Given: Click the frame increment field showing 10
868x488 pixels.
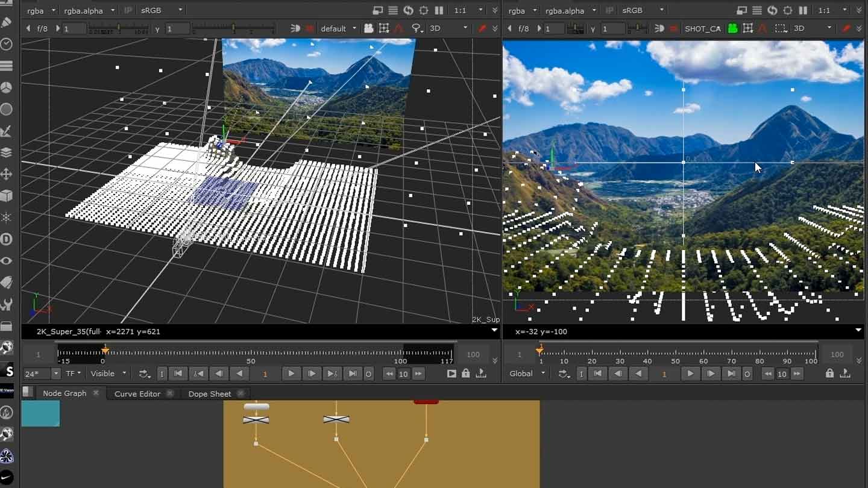Looking at the screenshot, I should (403, 374).
